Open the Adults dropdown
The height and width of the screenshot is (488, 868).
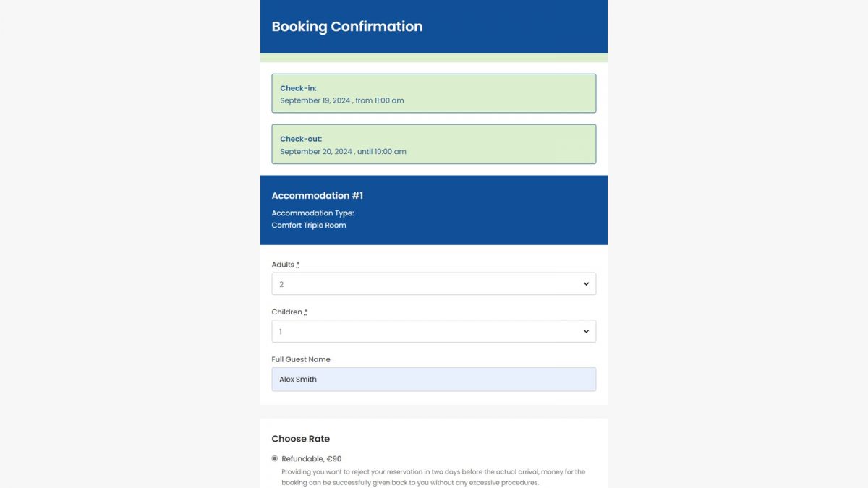433,283
